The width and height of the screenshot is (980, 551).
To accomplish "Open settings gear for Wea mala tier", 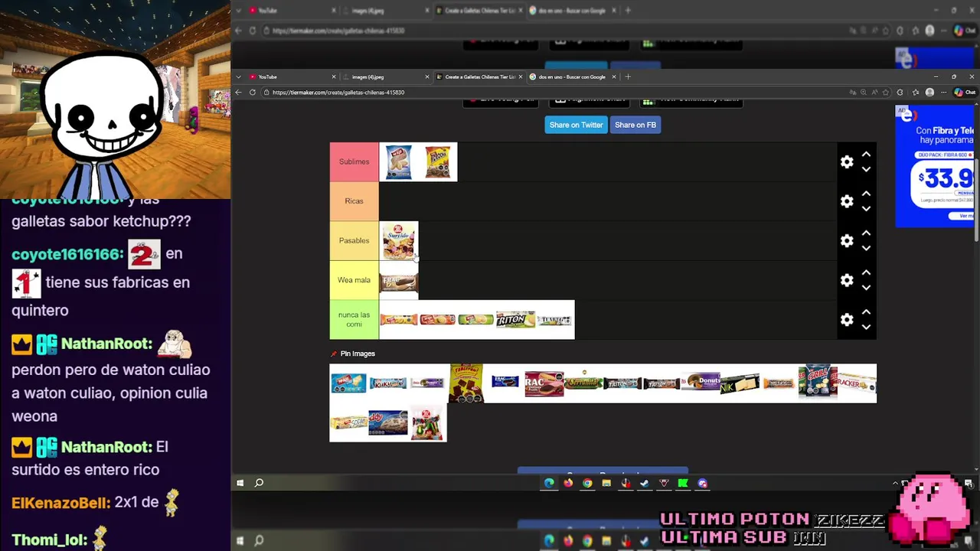I will pos(847,280).
